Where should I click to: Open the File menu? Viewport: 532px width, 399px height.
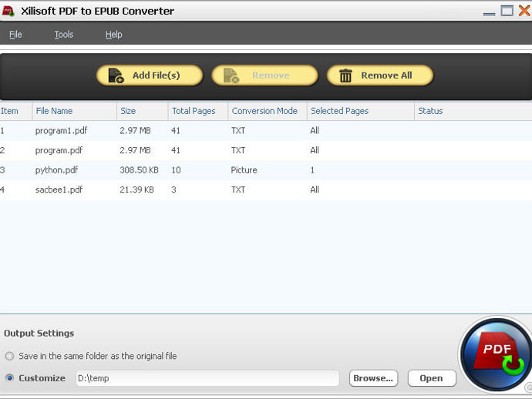[x=15, y=35]
